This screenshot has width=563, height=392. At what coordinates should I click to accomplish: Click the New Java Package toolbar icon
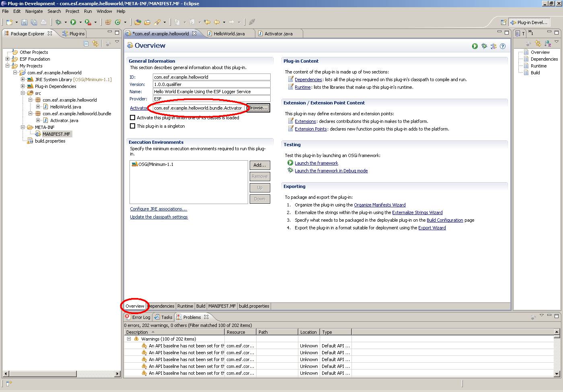[108, 22]
